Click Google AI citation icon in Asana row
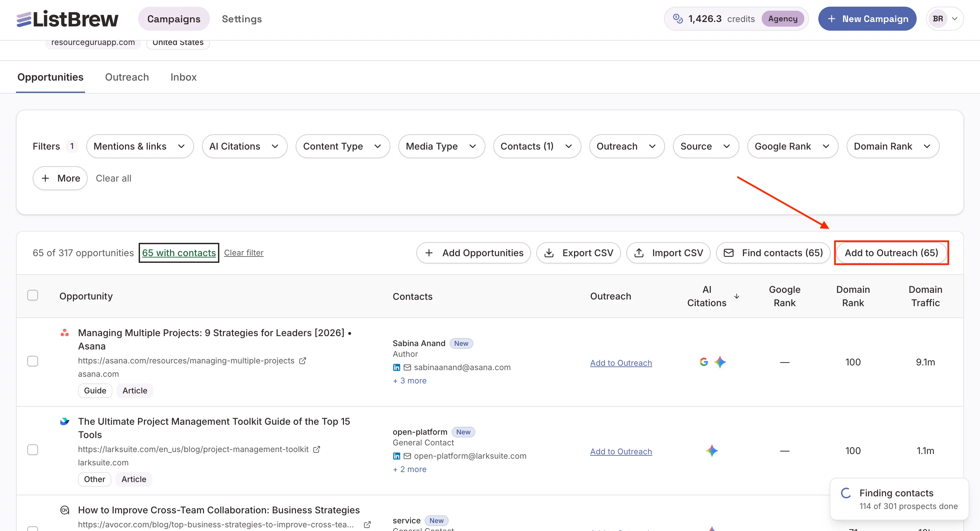This screenshot has height=531, width=980. [x=703, y=362]
